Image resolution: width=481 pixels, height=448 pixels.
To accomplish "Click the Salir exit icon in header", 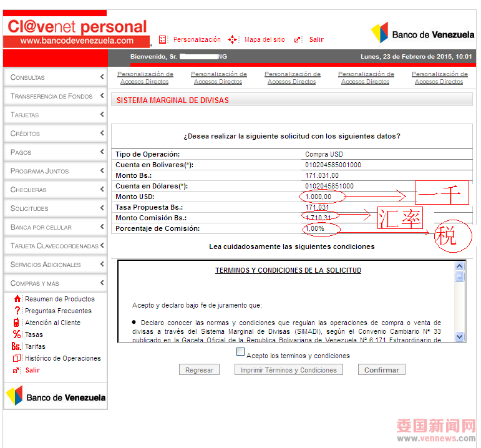I will click(297, 39).
